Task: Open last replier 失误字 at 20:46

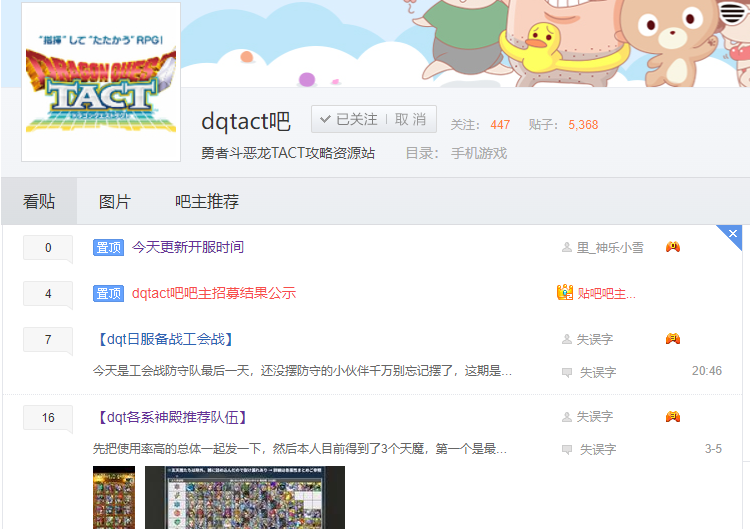Action: pyautogui.click(x=598, y=373)
